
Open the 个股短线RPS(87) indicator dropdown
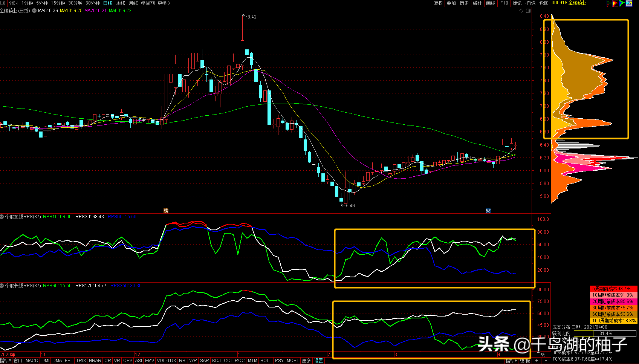pos(2,217)
